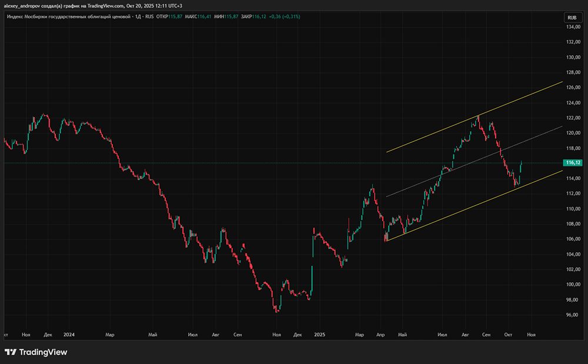588x364 pixels.
Task: Click the 100,00 price axis label
Action: pyautogui.click(x=573, y=284)
